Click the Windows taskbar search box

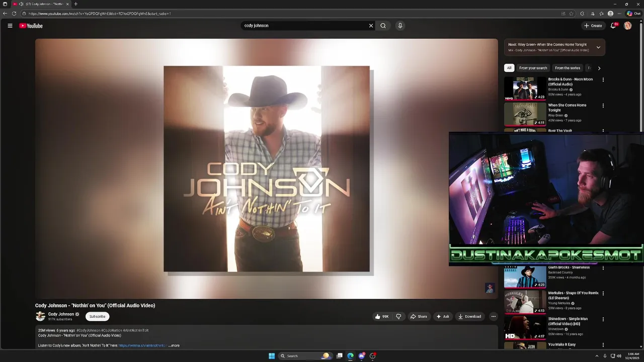(305, 356)
